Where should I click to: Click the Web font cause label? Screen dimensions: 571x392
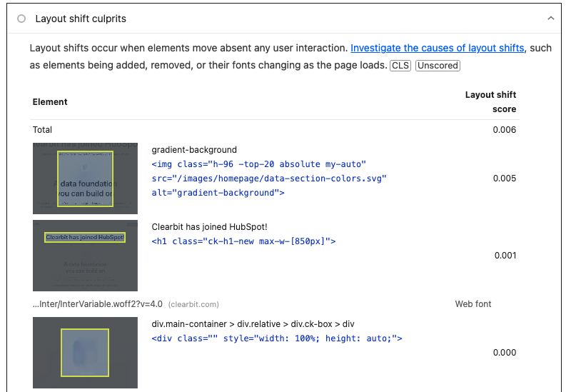point(473,304)
